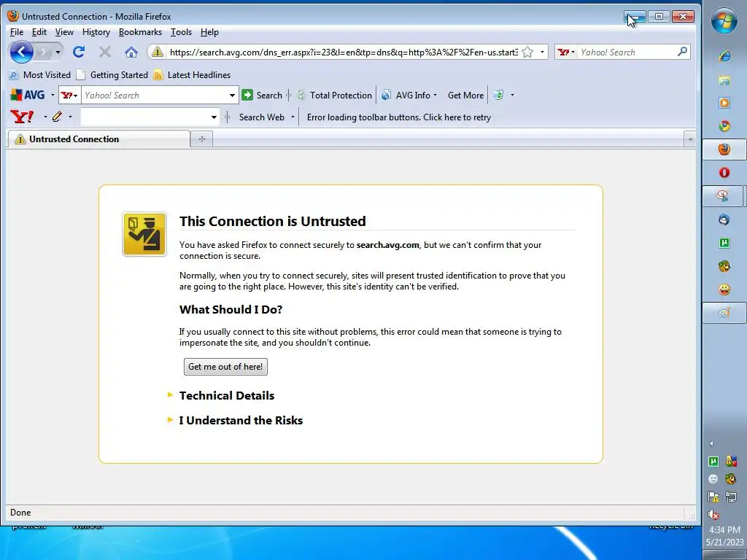Launch Opera browser from the taskbar
Image resolution: width=747 pixels, height=560 pixels.
pyautogui.click(x=724, y=172)
